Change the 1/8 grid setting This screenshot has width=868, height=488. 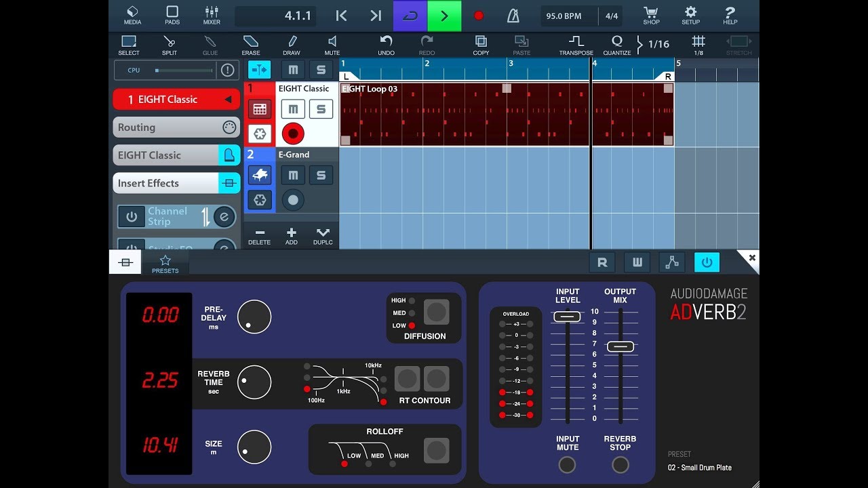698,45
